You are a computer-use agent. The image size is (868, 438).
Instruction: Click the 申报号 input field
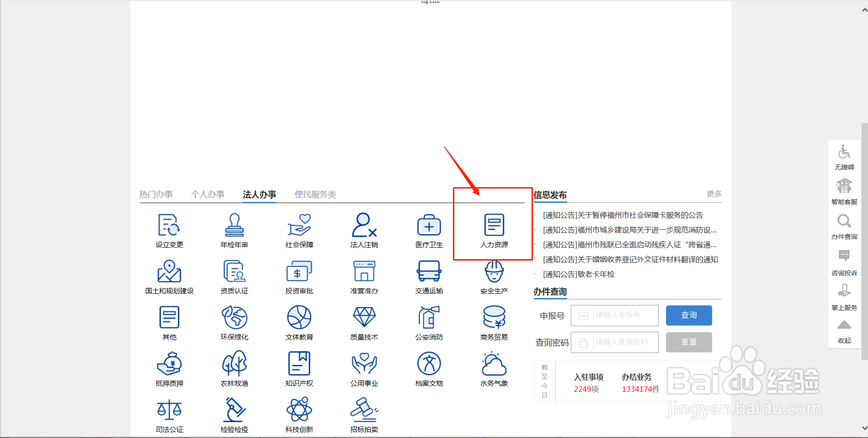(615, 315)
